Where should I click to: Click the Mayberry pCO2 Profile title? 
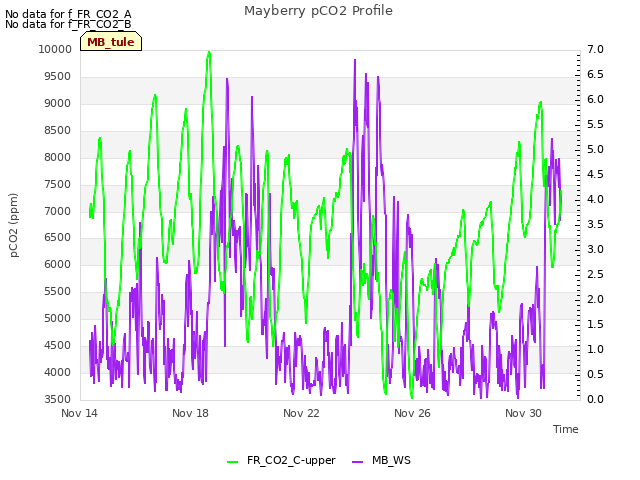pyautogui.click(x=318, y=11)
